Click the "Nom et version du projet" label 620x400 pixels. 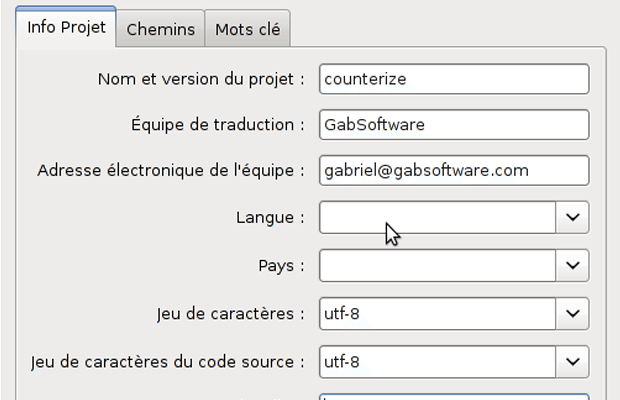click(x=201, y=79)
